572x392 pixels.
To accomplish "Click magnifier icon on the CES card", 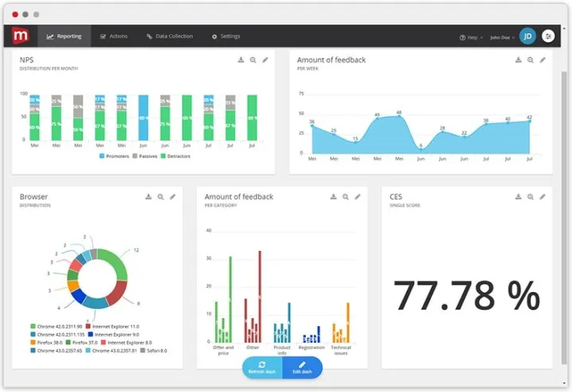I will [530, 197].
